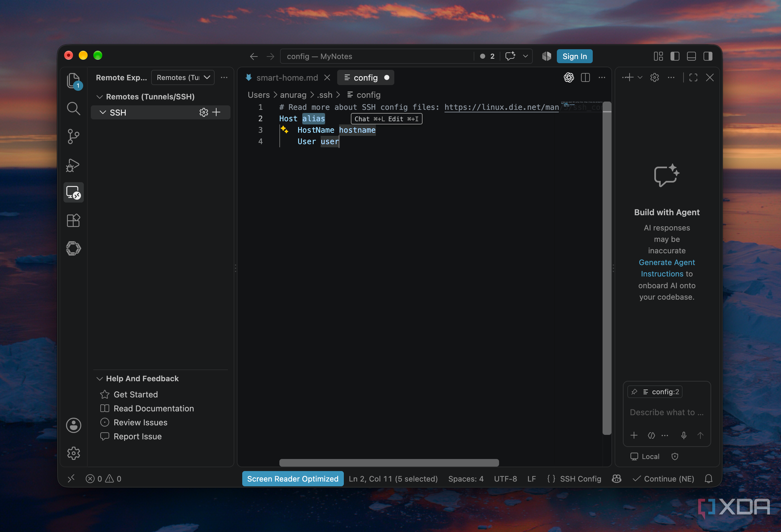The height and width of the screenshot is (532, 781).
Task: Open the Remotes (Tunnels/SSH) dropdown selector
Action: [x=183, y=78]
